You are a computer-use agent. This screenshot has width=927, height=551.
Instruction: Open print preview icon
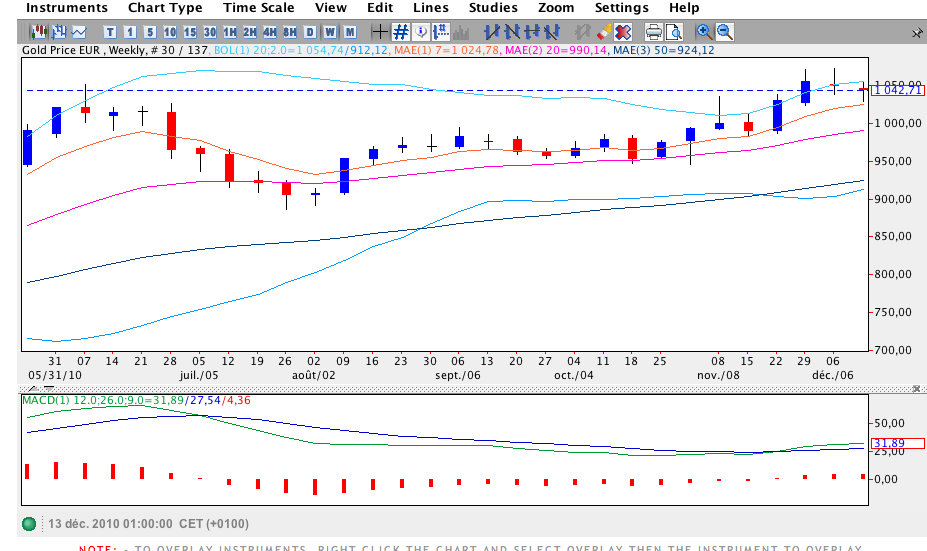pos(676,32)
